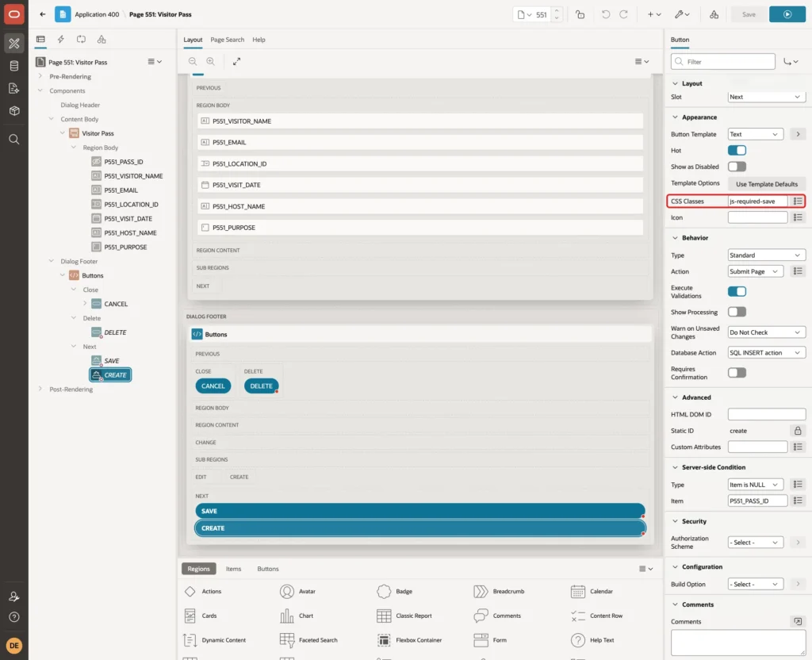Screen dimensions: 812x660
Task: Switch to the gallery Buttons tab
Action: coord(268,569)
